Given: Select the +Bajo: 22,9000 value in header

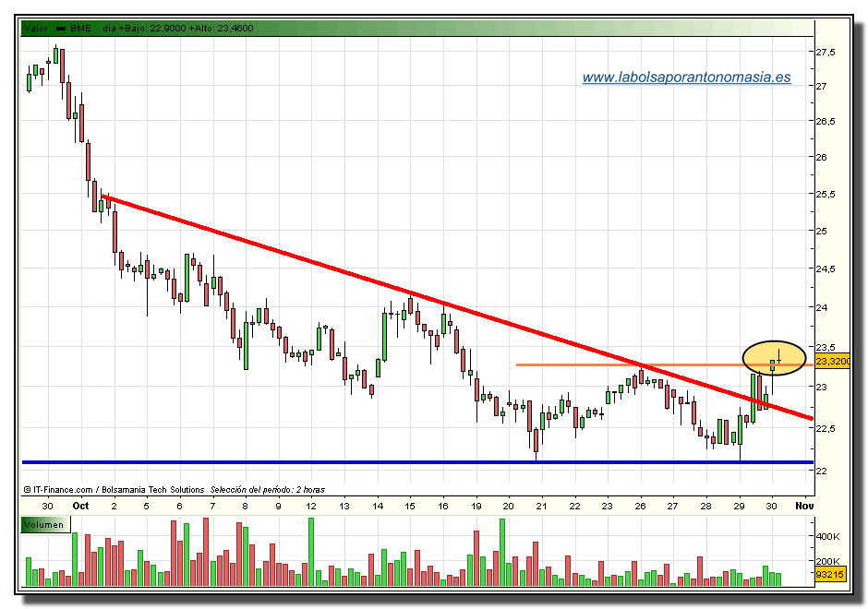Looking at the screenshot, I should point(151,29).
